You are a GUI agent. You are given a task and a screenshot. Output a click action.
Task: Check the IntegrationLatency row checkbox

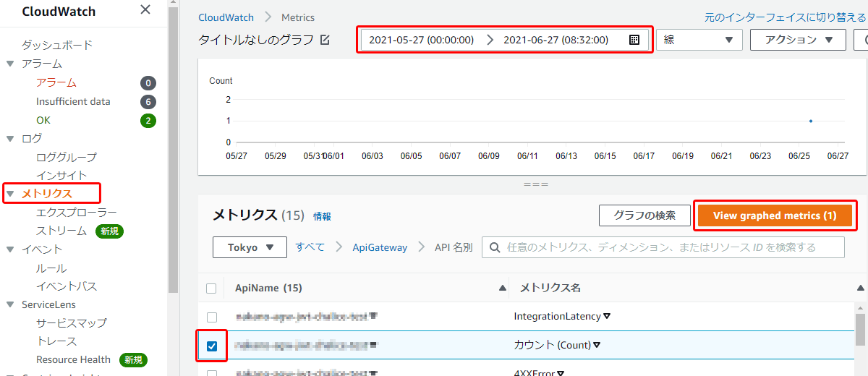tap(211, 317)
